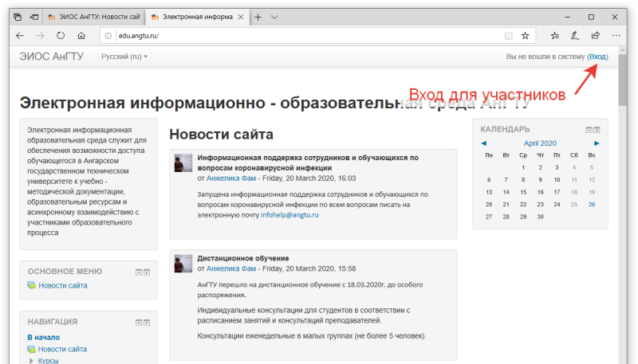Go to previous month in calendar
The image size is (638, 364).
484,143
